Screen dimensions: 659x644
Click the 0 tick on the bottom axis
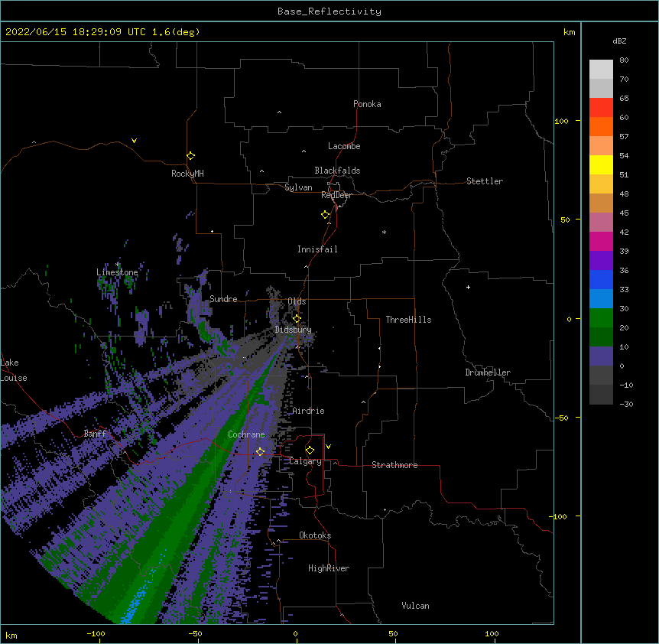point(295,633)
